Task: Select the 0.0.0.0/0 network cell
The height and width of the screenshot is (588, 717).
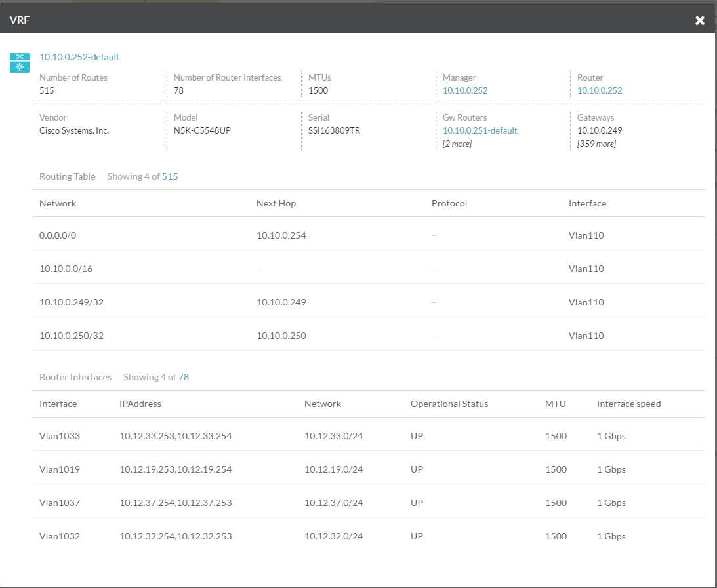Action: [58, 235]
